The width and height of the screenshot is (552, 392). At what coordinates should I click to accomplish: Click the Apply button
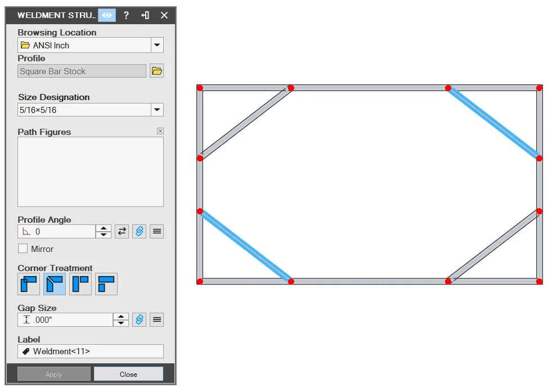click(x=54, y=374)
